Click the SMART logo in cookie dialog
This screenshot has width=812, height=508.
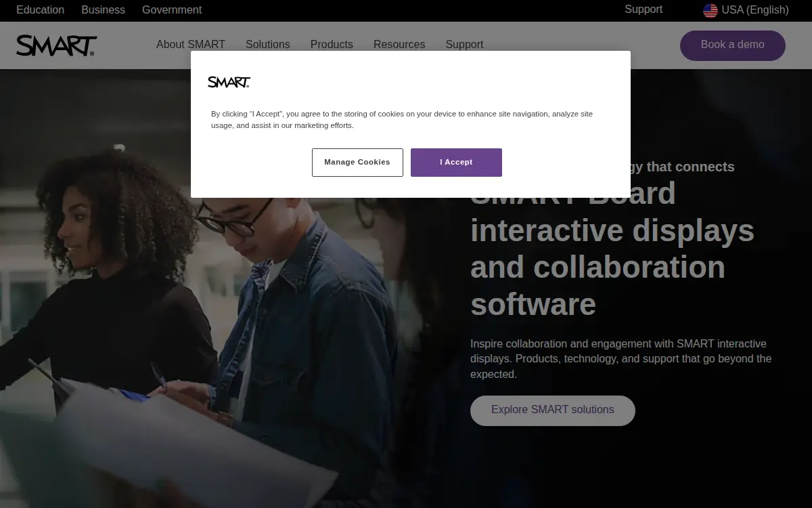click(x=229, y=82)
